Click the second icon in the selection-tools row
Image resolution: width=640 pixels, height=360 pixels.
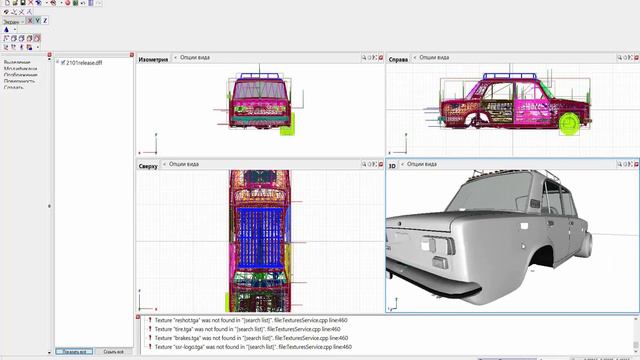point(13,47)
